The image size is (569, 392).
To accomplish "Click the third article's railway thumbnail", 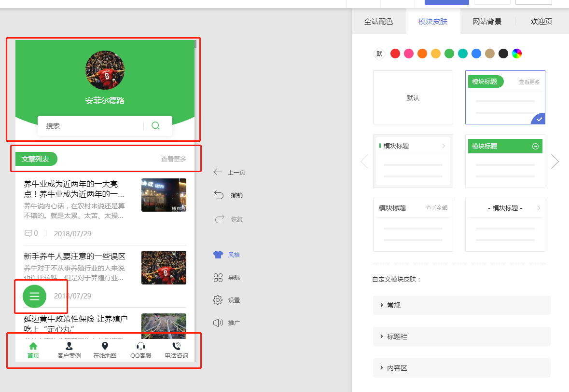I will pyautogui.click(x=164, y=326).
